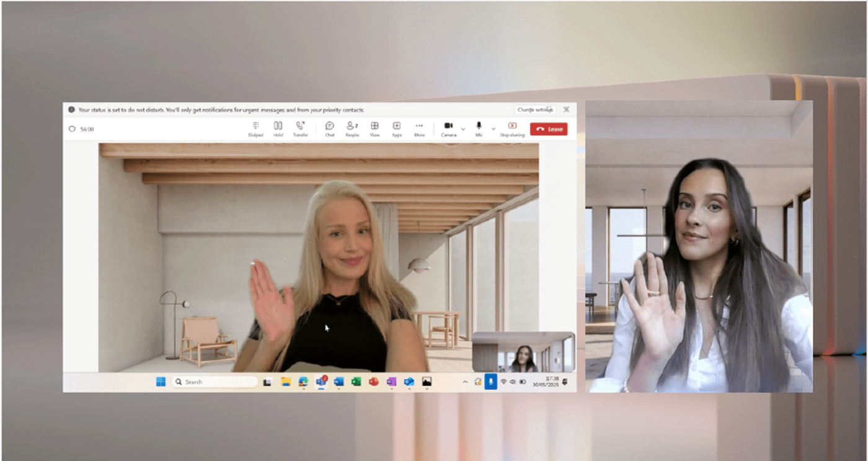
Task: Click the Change settings button
Action: (x=535, y=110)
